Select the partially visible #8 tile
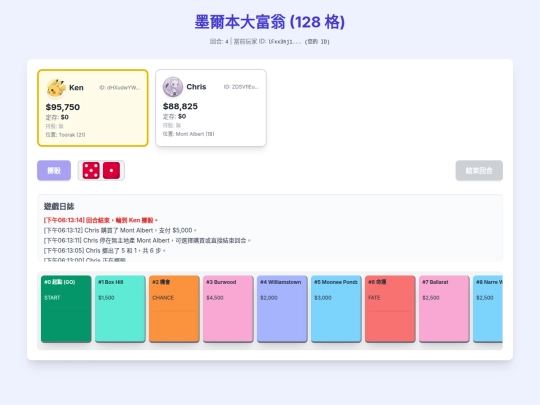This screenshot has height=405, width=540. point(488,309)
